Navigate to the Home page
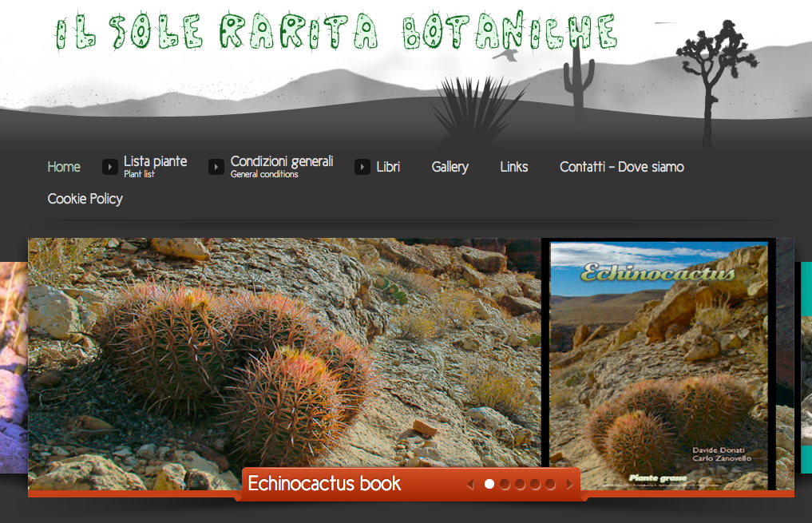The height and width of the screenshot is (523, 812). pos(64,167)
